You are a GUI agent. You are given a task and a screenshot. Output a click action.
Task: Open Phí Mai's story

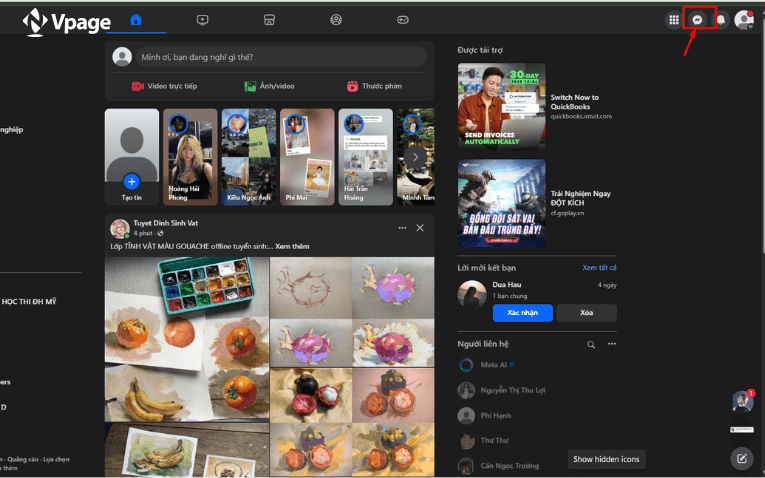point(307,157)
